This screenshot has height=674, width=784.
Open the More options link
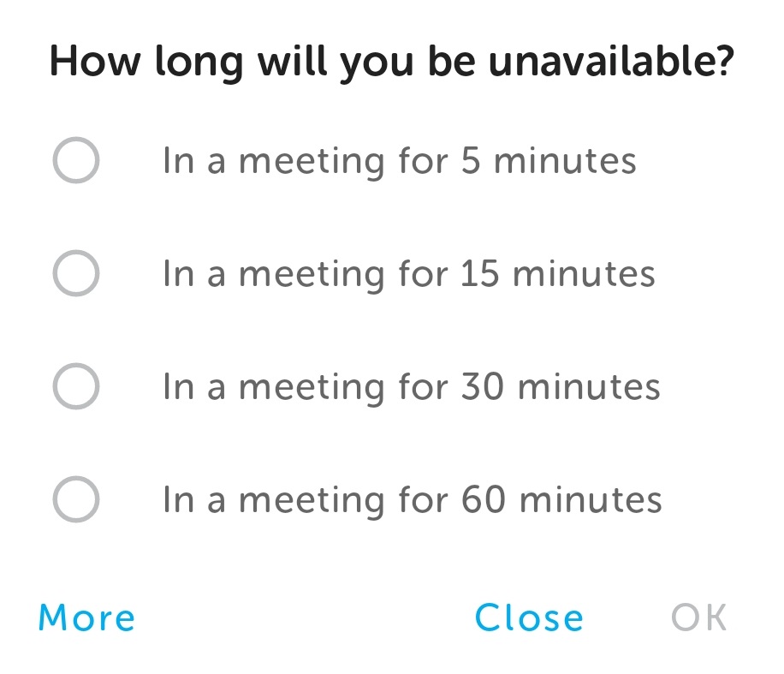(x=87, y=617)
